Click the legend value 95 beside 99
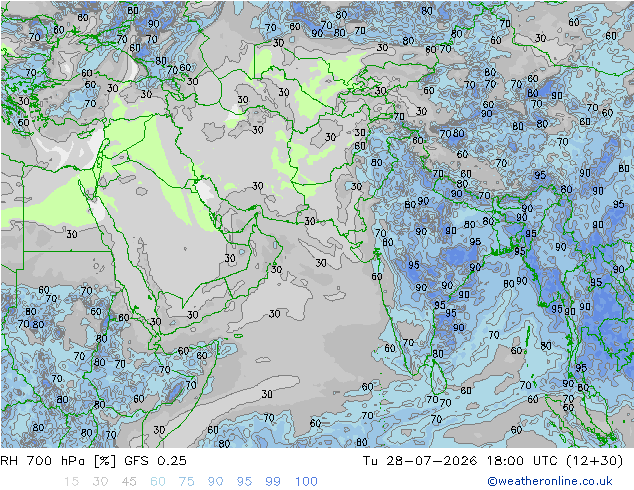The height and width of the screenshot is (490, 634). tap(244, 482)
